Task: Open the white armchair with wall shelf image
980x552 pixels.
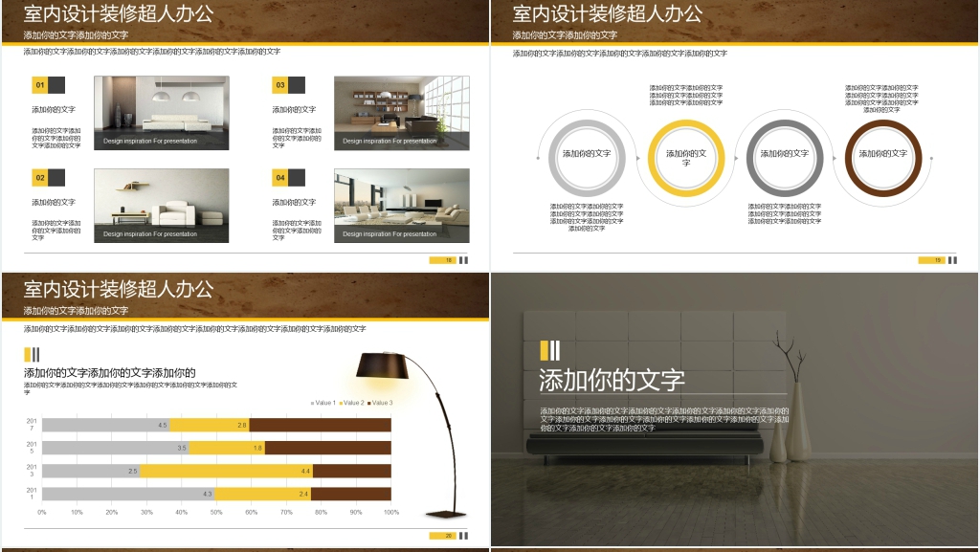Action: point(161,206)
